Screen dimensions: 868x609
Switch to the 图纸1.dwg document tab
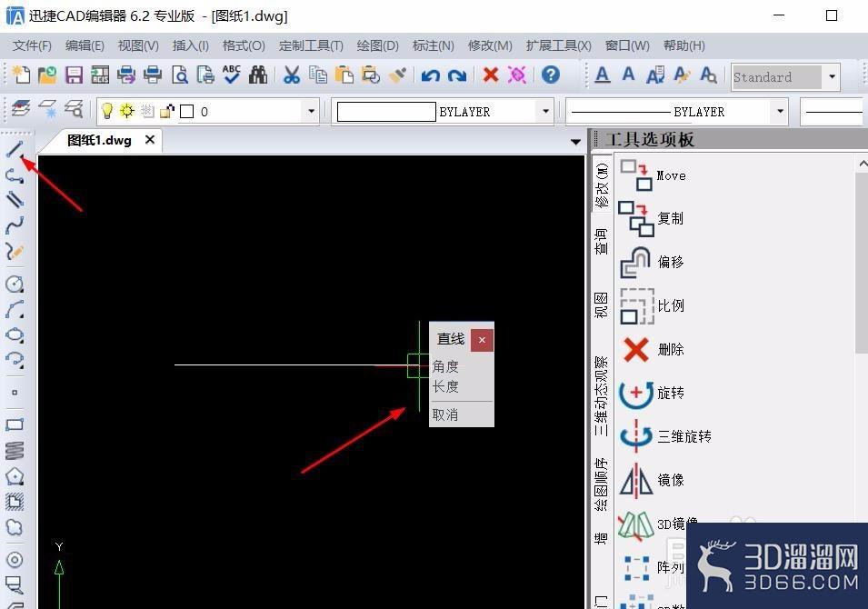click(x=99, y=140)
